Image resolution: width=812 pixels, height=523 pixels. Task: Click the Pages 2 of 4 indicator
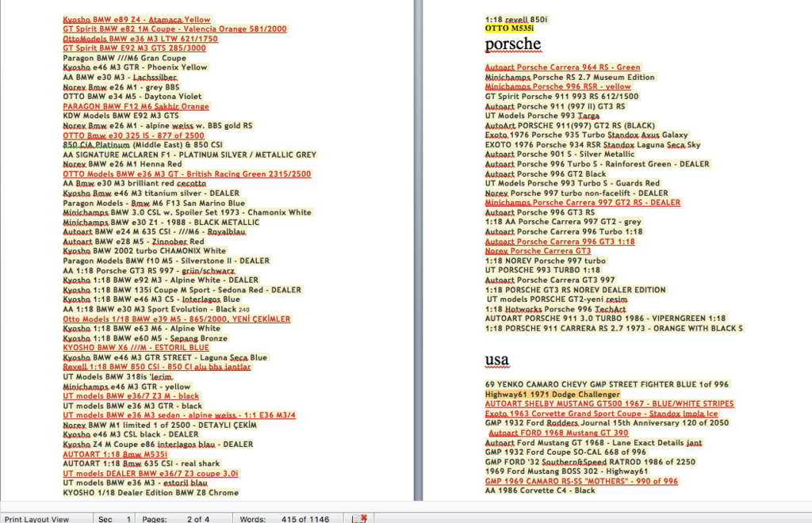[x=175, y=519]
